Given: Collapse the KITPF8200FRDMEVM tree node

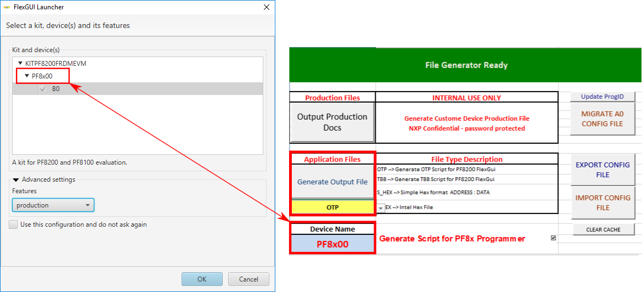Looking at the screenshot, I should click(x=20, y=64).
